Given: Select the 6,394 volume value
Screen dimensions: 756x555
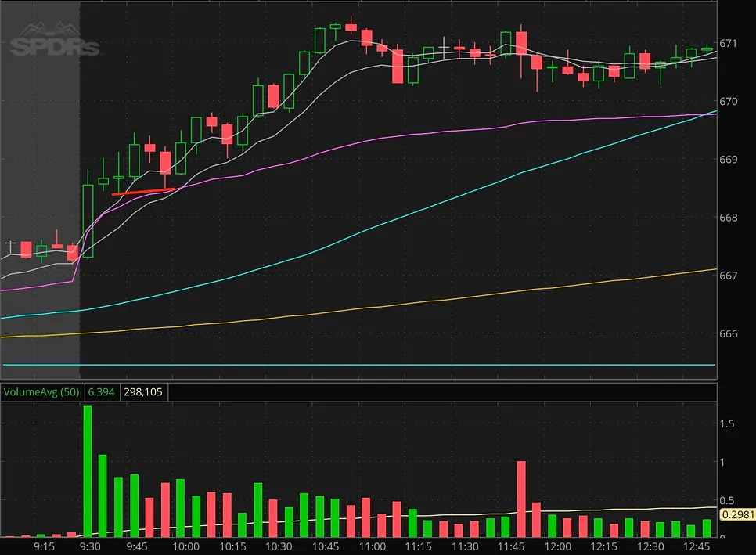Looking at the screenshot, I should pos(101,392).
